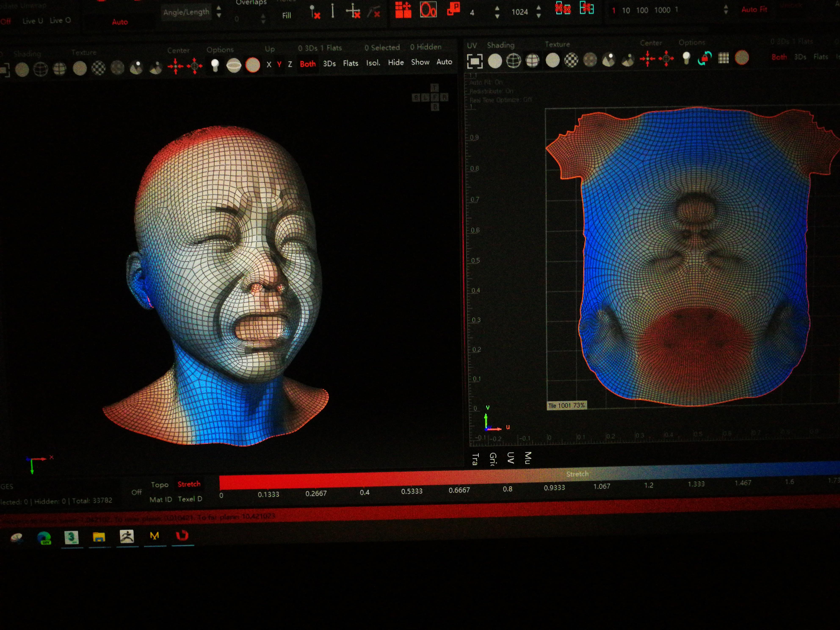Toggle Auto Fit in the layout options
The height and width of the screenshot is (630, 840).
754,10
